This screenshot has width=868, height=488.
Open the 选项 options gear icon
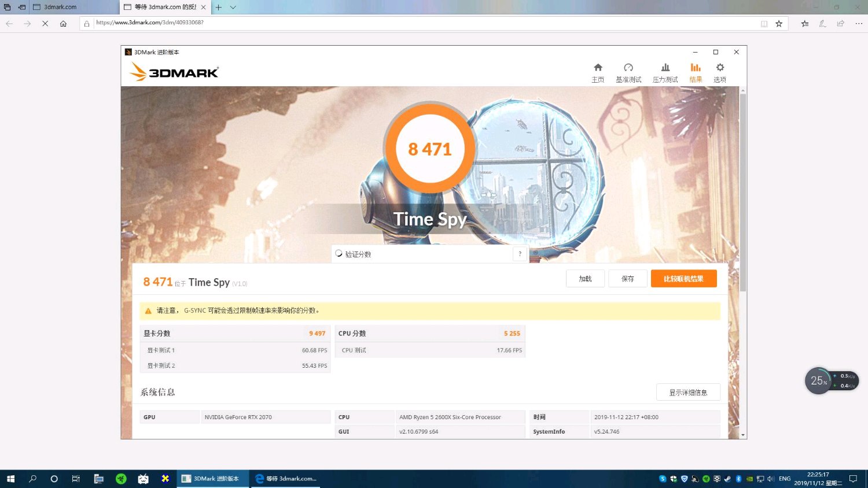pos(720,72)
